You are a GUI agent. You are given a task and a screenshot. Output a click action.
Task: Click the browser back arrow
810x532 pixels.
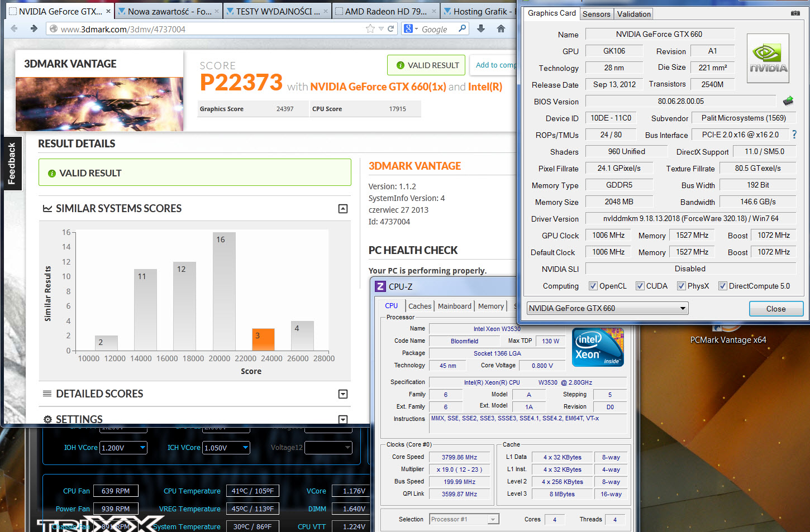coord(14,28)
